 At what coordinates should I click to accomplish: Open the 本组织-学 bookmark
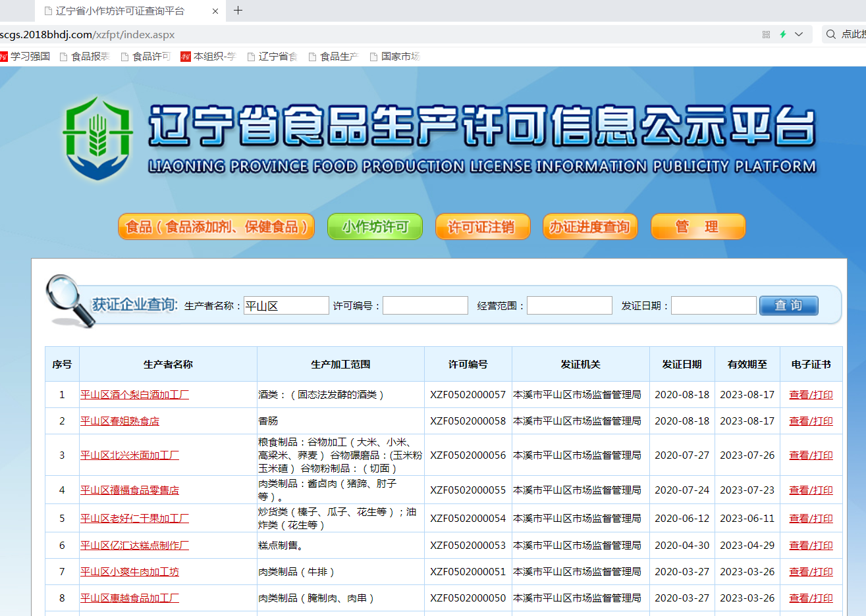(x=208, y=57)
